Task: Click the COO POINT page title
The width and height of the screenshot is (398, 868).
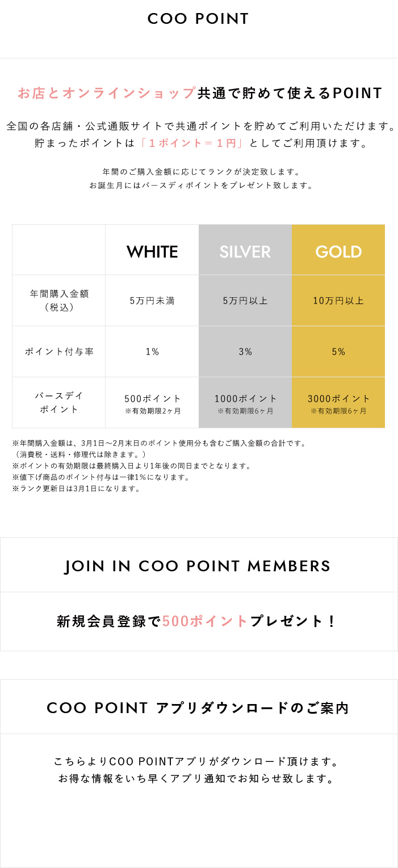Action: [198, 19]
